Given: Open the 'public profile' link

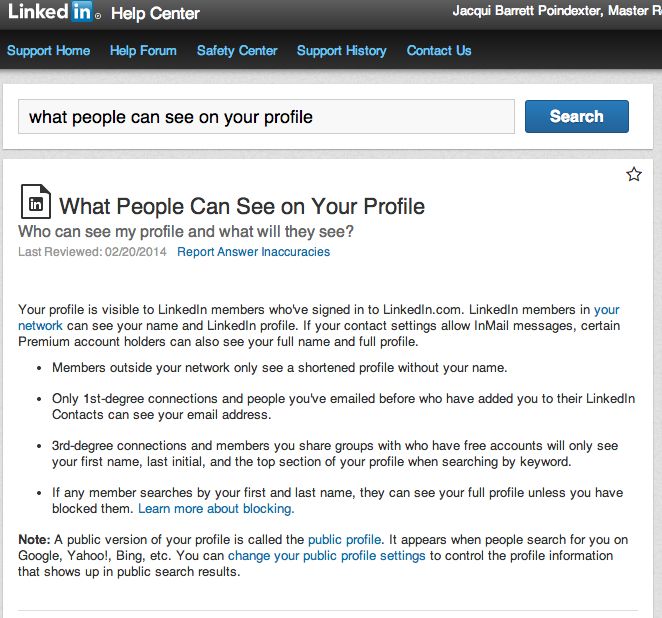Looking at the screenshot, I should click(345, 539).
